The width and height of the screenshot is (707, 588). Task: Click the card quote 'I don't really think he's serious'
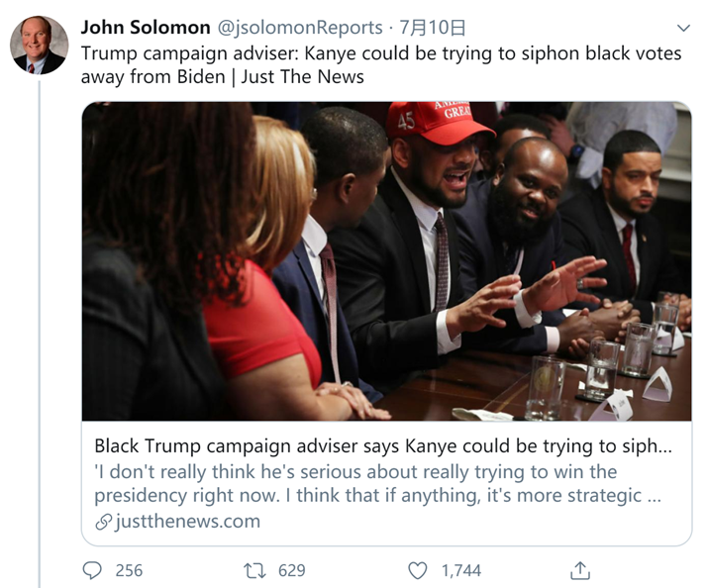(x=239, y=472)
